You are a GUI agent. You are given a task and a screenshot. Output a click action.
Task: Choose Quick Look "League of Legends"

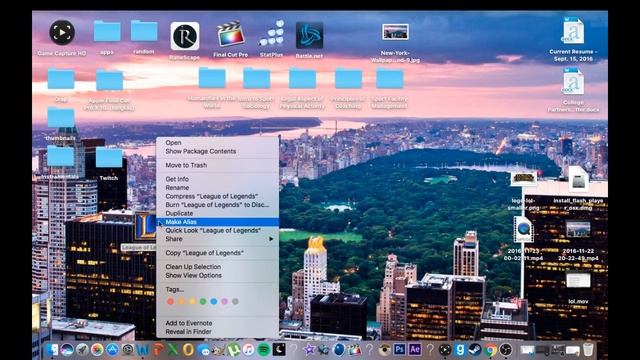click(x=218, y=230)
